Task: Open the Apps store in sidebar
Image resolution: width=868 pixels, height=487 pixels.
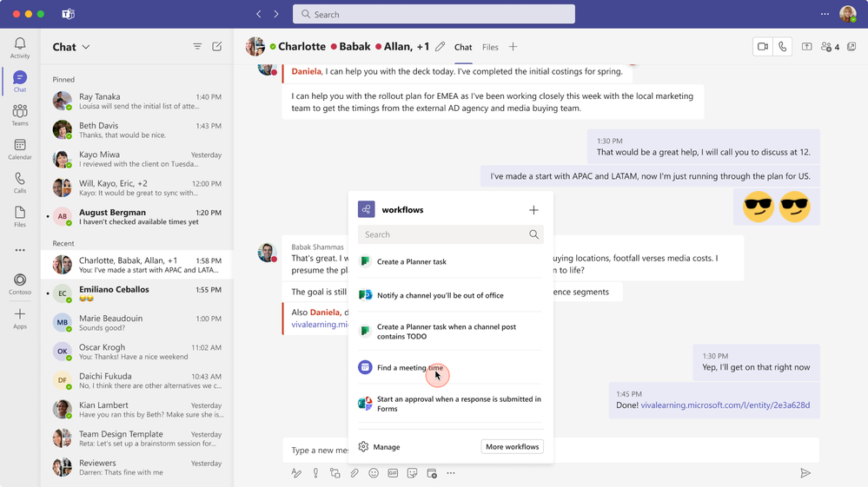Action: point(20,318)
